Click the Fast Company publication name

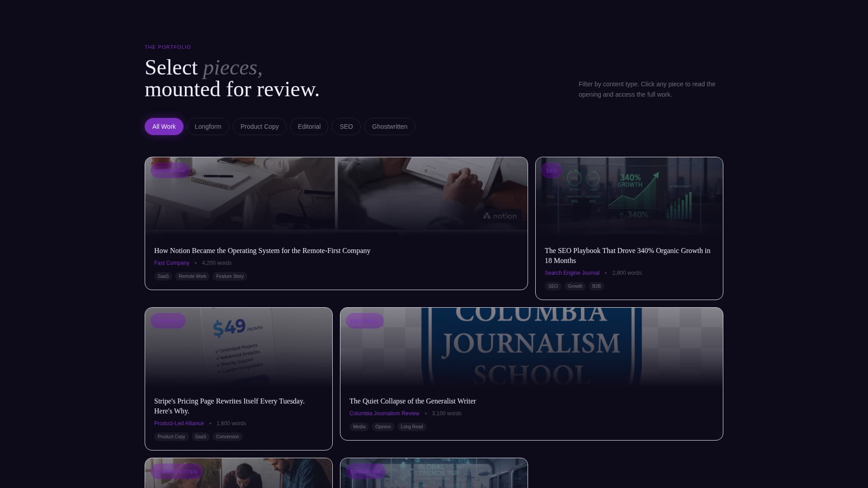[172, 263]
